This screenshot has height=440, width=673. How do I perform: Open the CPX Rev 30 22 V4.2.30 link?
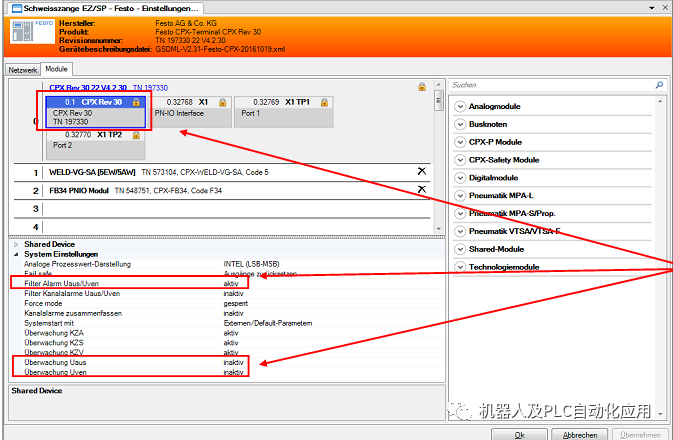pyautogui.click(x=88, y=88)
